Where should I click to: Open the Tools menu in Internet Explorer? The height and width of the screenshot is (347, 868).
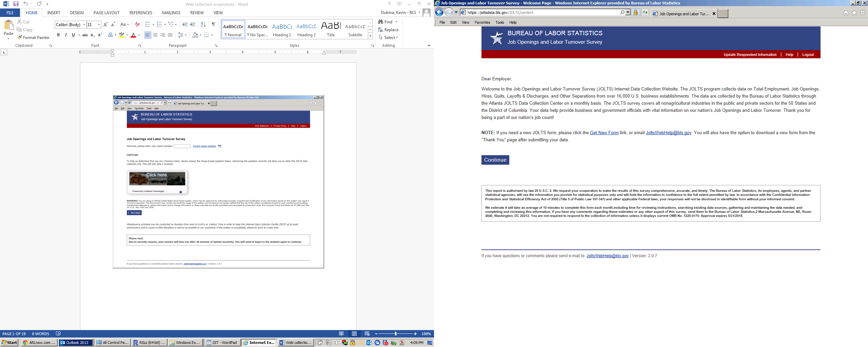[499, 22]
